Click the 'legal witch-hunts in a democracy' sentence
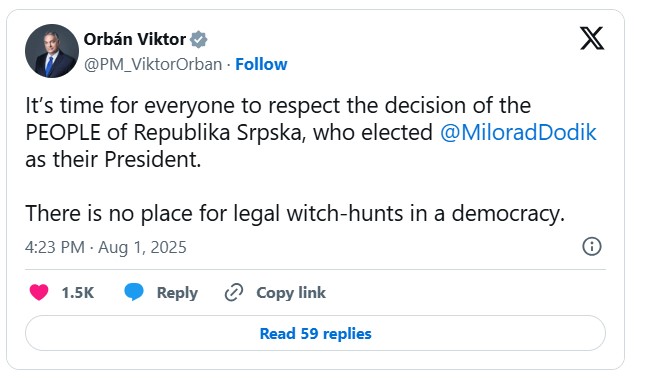This screenshot has height=379, width=645. click(x=295, y=214)
